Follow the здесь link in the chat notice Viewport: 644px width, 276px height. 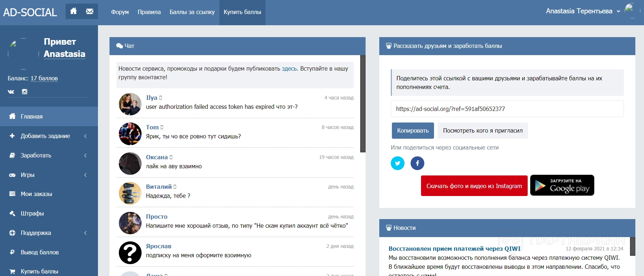coord(289,68)
